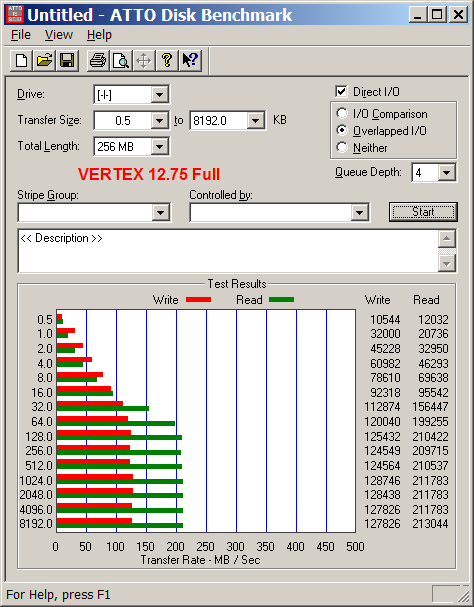
Task: Click the read value 46293
Action: (433, 364)
